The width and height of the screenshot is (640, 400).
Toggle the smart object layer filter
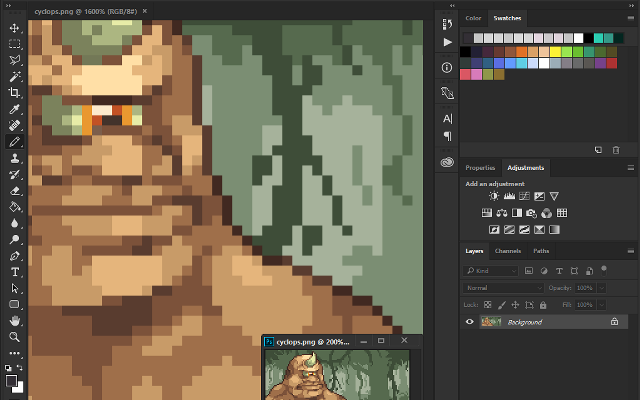click(589, 271)
